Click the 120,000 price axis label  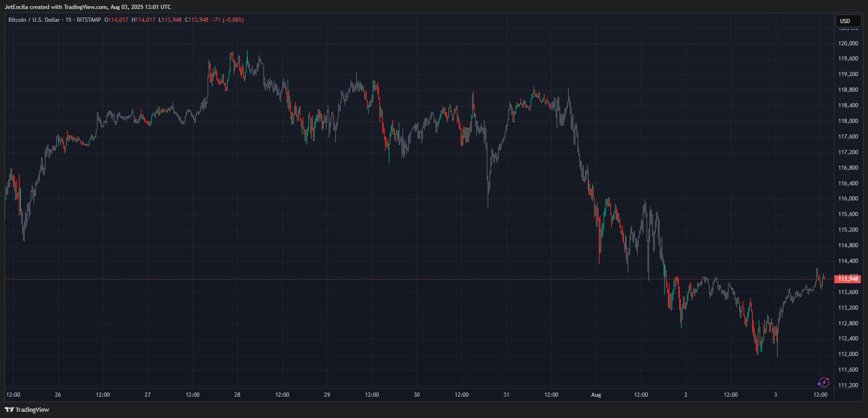click(848, 44)
